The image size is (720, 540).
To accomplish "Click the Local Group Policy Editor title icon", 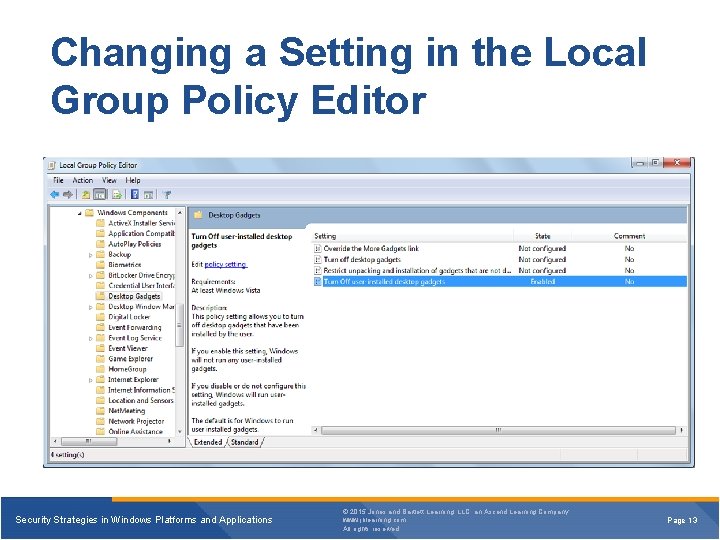I will point(52,165).
